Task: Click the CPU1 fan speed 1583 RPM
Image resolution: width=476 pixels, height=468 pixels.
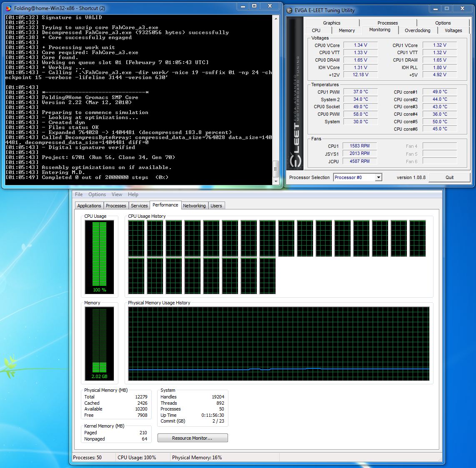Action: 360,146
